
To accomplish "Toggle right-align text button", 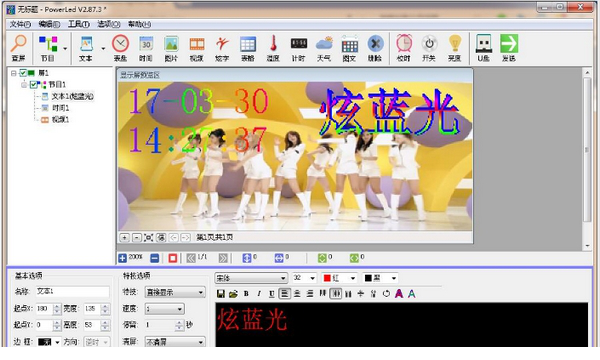I will click(310, 294).
